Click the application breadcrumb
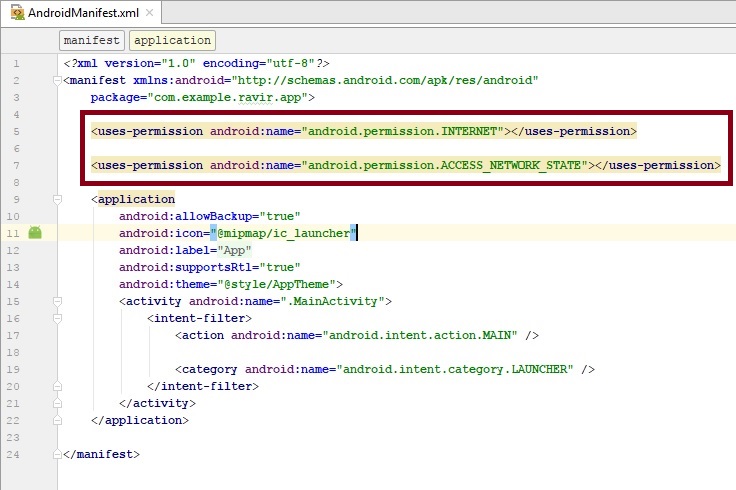The height and width of the screenshot is (490, 736). 172,40
